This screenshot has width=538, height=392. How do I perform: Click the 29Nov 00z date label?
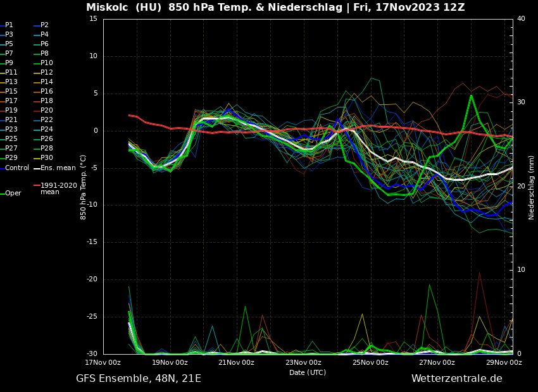pos(504,363)
